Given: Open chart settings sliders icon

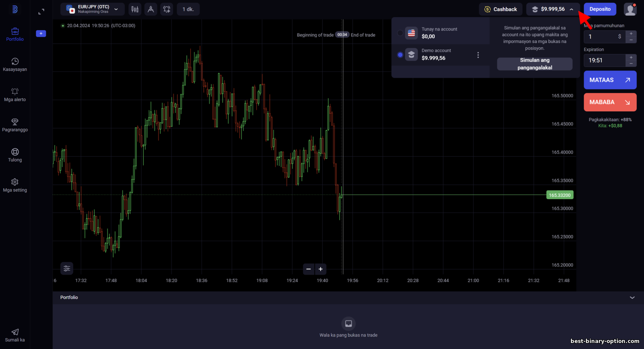Looking at the screenshot, I should coord(67,268).
